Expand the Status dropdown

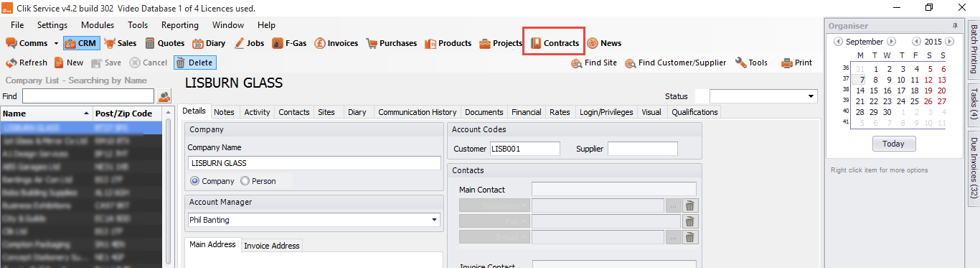click(811, 96)
